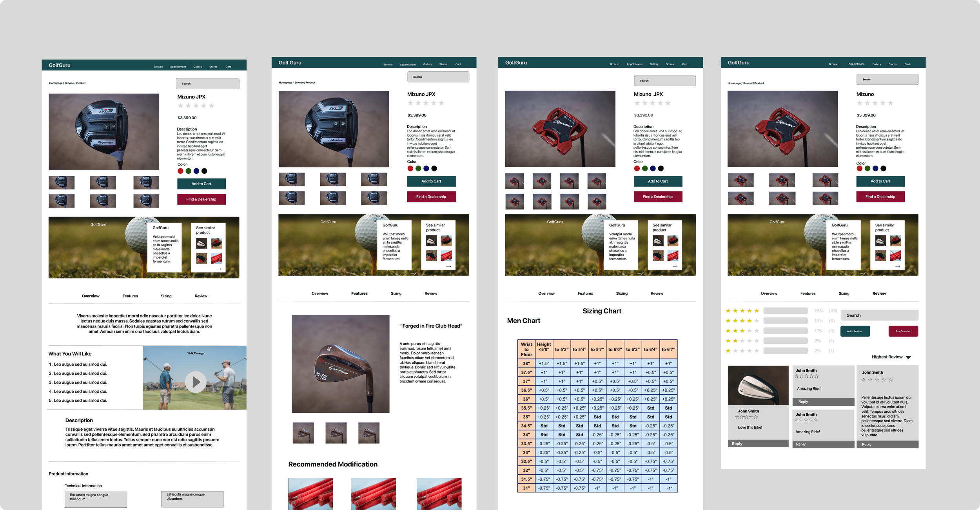Screen dimensions: 980x510
Task: Click stars above the long Pellentesque review text
Action: click(x=877, y=380)
